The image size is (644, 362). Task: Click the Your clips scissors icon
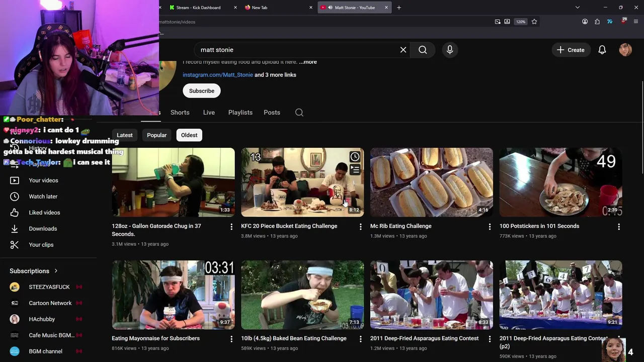pos(15,245)
